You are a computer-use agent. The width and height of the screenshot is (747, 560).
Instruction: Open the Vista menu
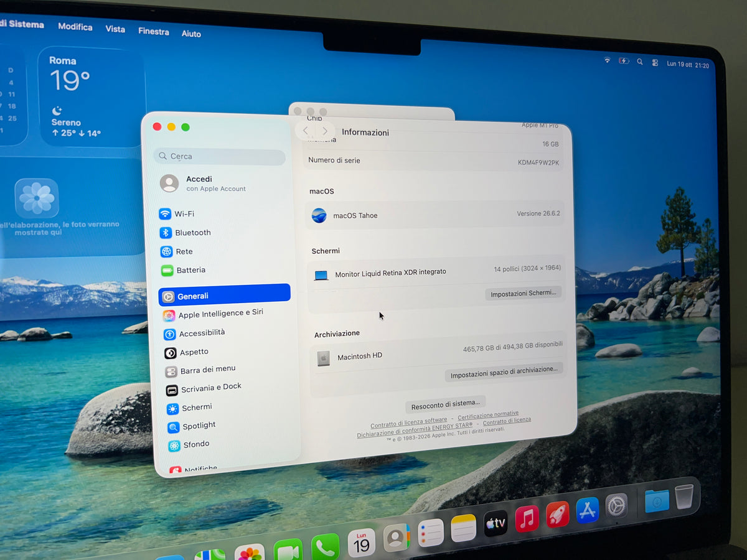pos(115,29)
